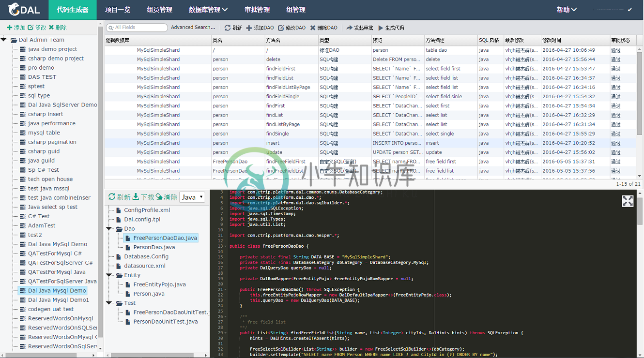Sort by 逻辑数据库 column header
Viewport: 644px width, 358px height.
(158, 40)
